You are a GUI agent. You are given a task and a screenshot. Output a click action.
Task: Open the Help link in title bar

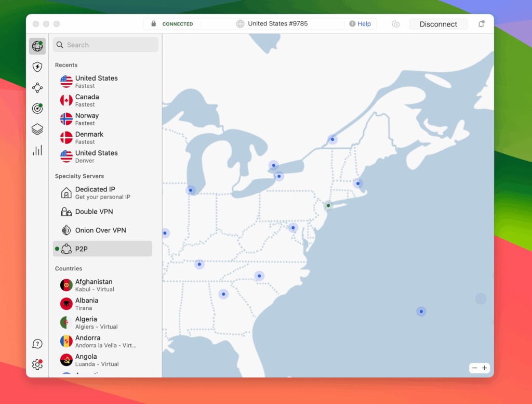[x=360, y=24]
